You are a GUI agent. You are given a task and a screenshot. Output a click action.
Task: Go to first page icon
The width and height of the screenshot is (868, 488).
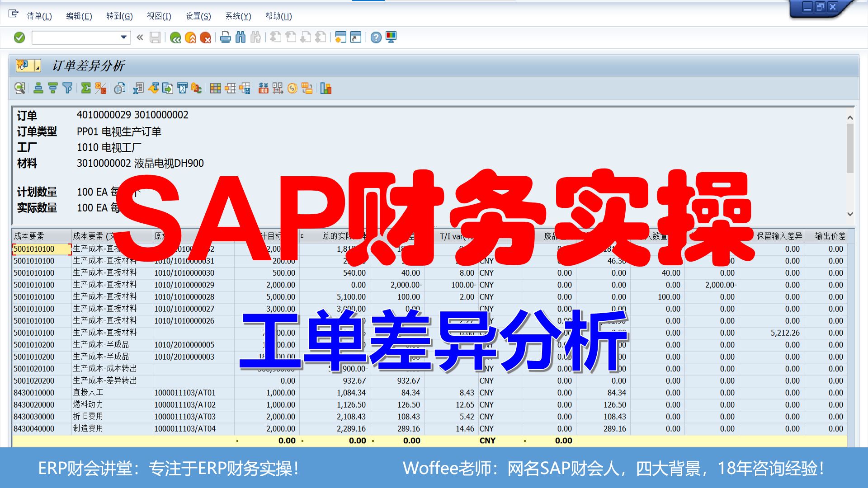275,38
